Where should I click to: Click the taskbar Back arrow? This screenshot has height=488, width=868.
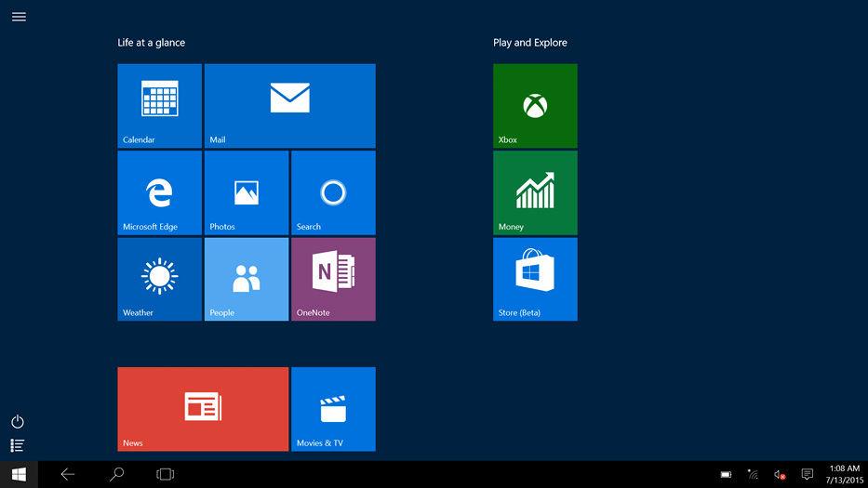click(x=68, y=474)
